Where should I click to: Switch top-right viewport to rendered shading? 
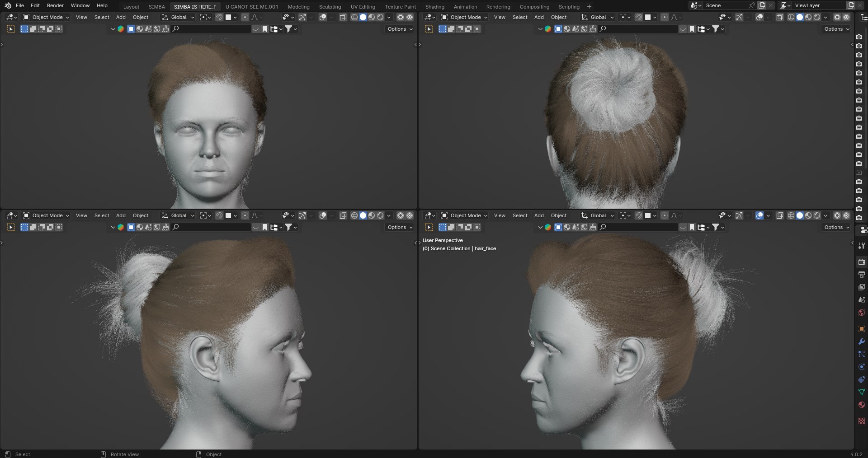click(817, 17)
